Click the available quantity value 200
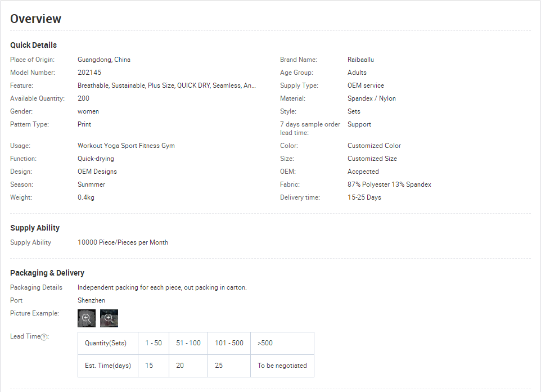The image size is (541, 392). [x=83, y=98]
